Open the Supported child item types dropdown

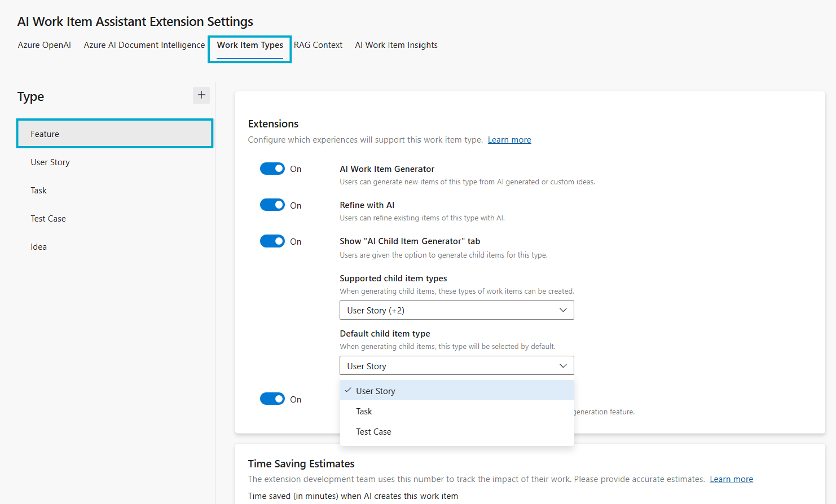click(456, 310)
